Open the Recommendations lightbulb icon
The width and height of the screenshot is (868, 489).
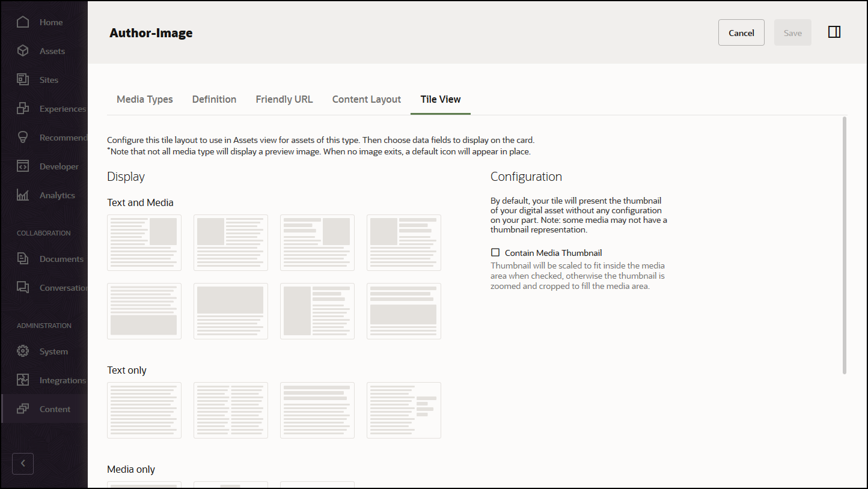coord(23,138)
